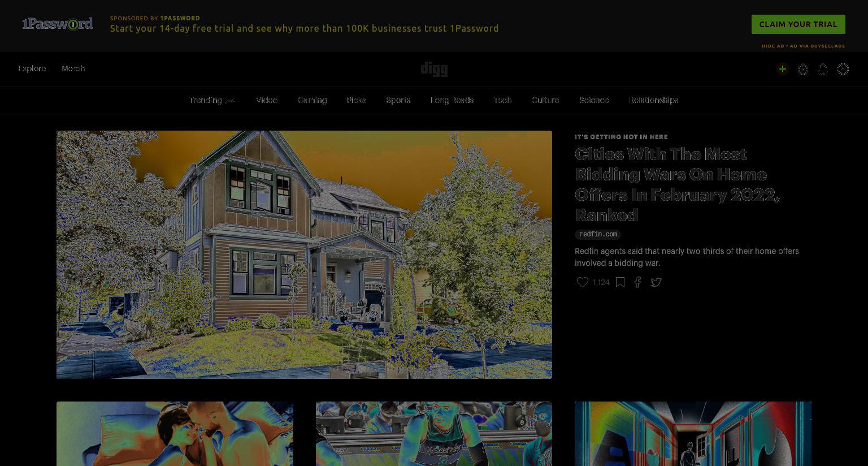Open the flame icon in the header
The width and height of the screenshot is (868, 466).
(x=803, y=69)
